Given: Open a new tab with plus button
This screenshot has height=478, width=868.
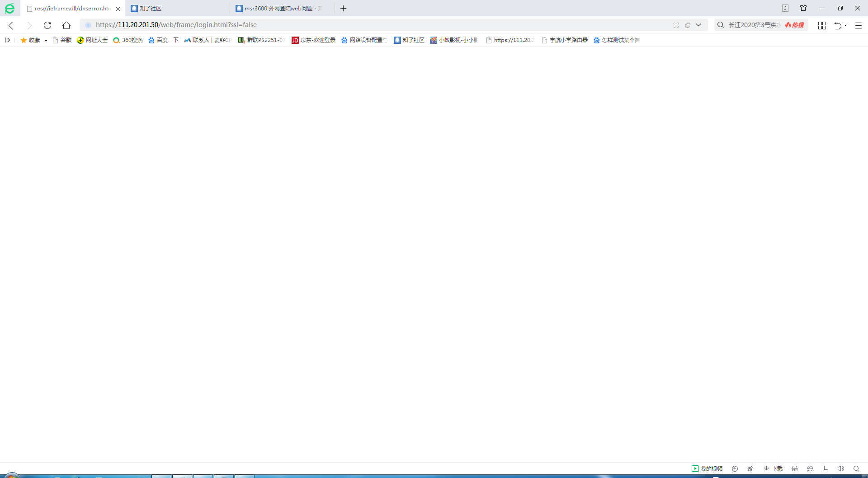Looking at the screenshot, I should pyautogui.click(x=344, y=9).
